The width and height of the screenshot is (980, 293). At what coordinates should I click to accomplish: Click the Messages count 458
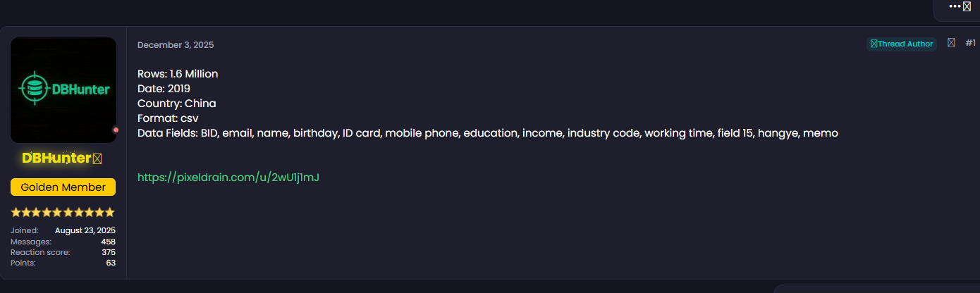108,242
